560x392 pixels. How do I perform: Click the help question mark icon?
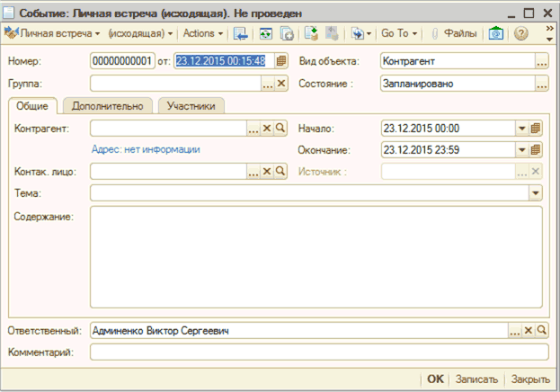tap(521, 33)
